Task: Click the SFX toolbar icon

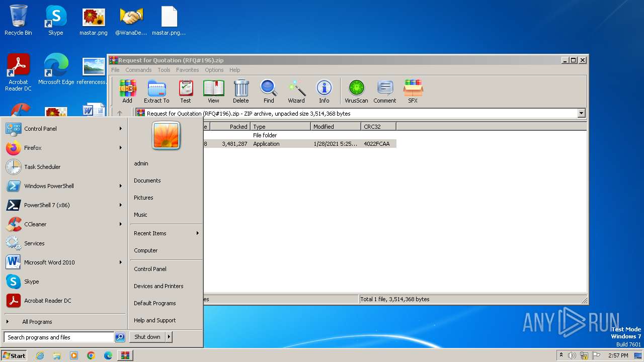Action: click(413, 91)
